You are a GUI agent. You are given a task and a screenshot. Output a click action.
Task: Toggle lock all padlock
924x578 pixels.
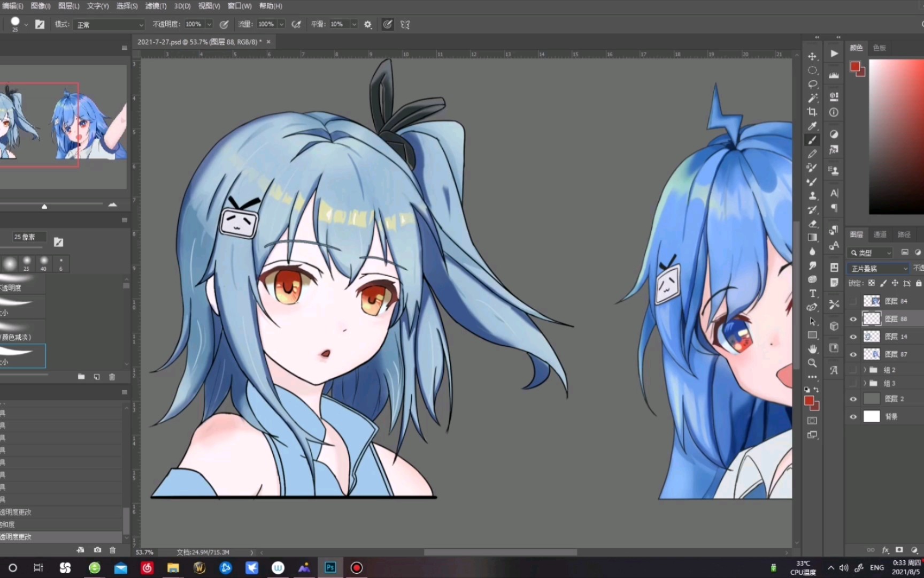pos(919,283)
